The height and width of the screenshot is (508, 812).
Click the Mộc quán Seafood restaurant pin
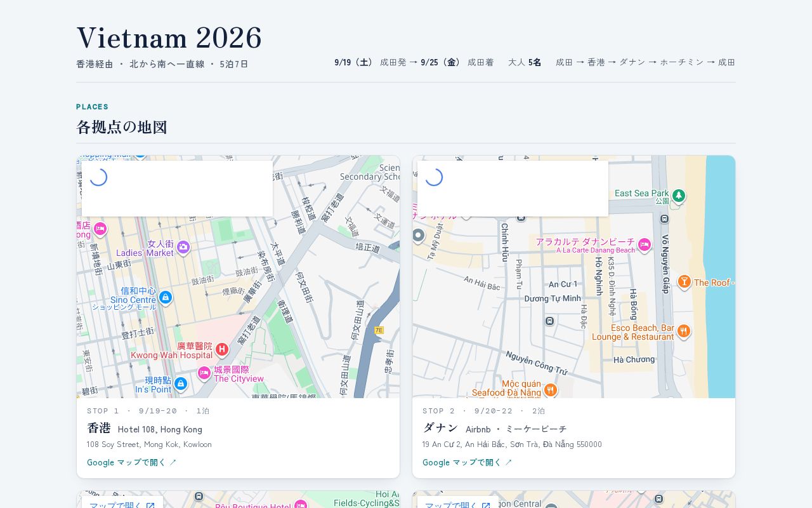coord(551,389)
